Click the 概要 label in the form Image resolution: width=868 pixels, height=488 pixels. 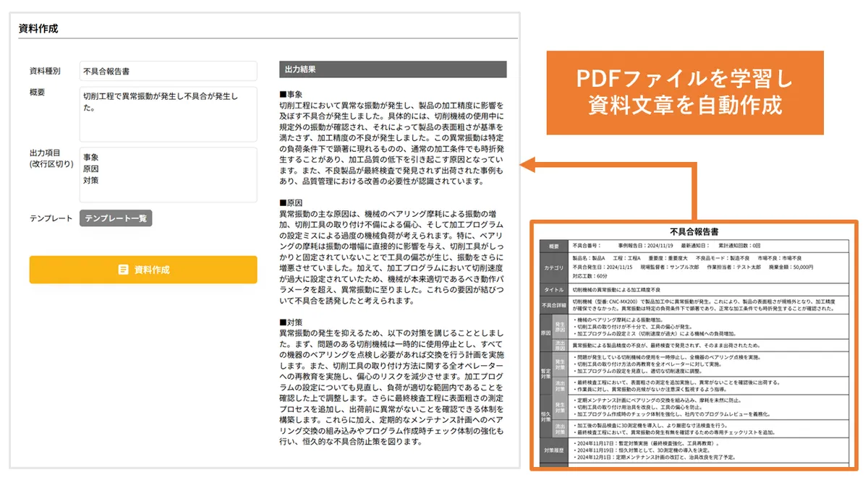click(38, 92)
